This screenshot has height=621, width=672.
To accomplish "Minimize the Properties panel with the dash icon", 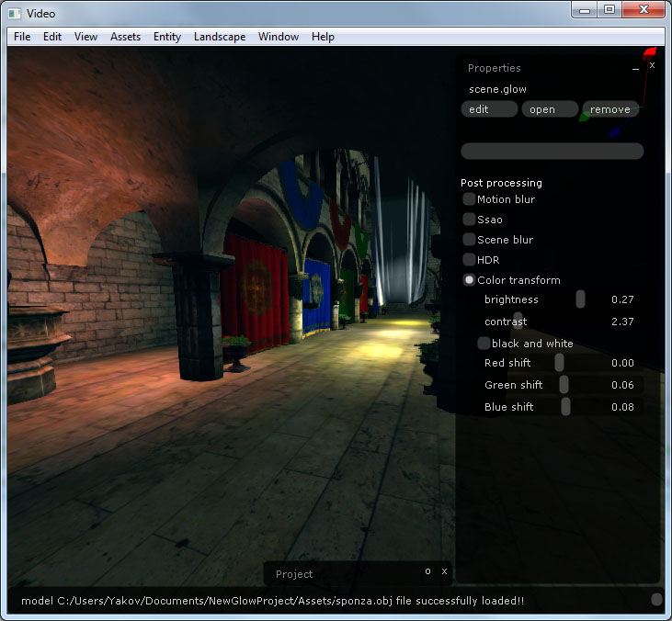I will 635,69.
